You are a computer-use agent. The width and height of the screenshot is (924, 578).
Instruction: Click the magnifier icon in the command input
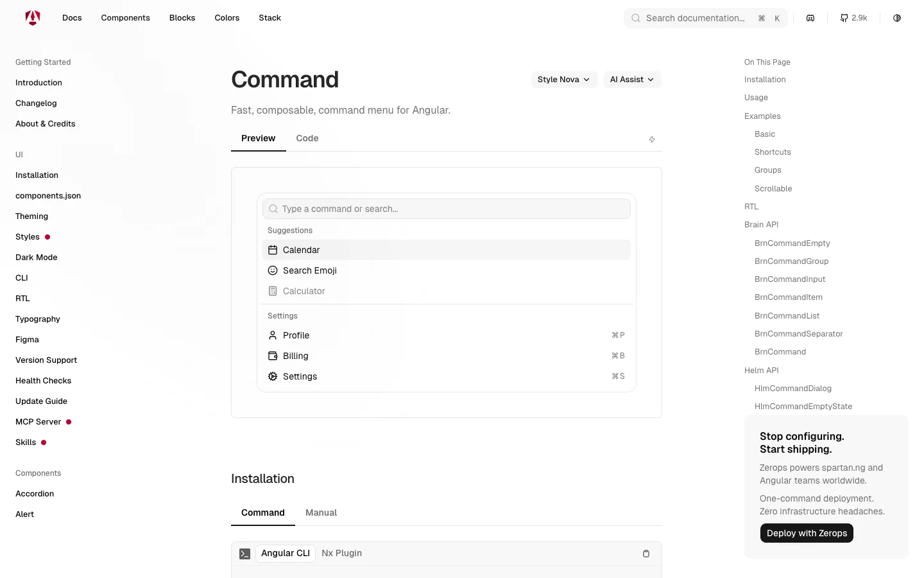[x=273, y=209]
